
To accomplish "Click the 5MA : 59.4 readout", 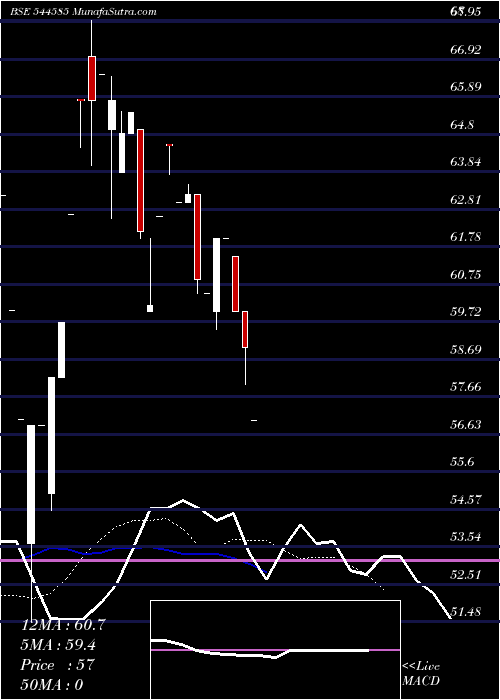I will pyautogui.click(x=58, y=645).
